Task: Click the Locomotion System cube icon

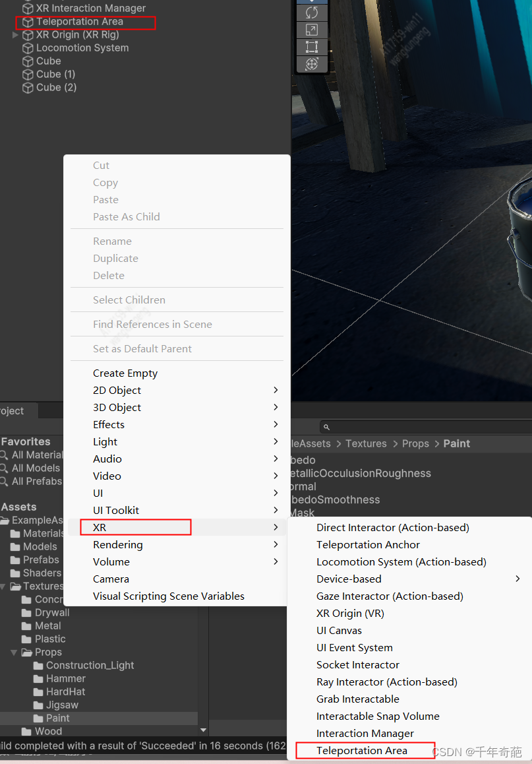Action: pos(28,48)
